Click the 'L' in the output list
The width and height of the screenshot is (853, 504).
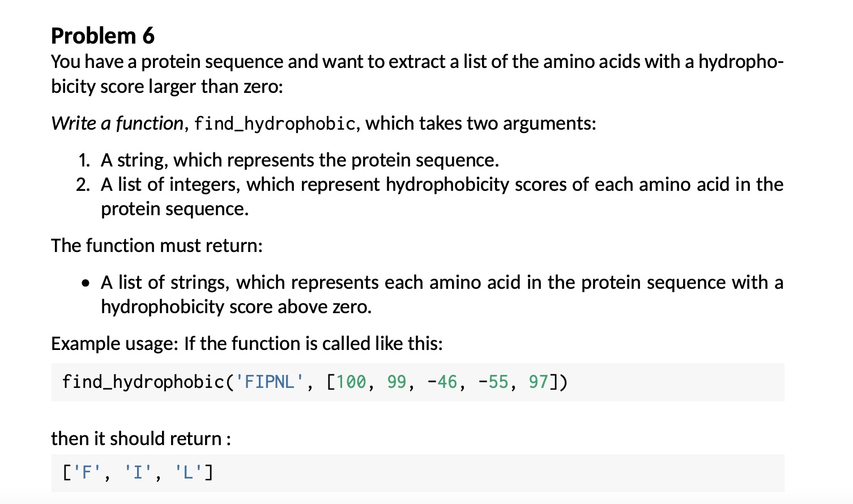point(189,472)
